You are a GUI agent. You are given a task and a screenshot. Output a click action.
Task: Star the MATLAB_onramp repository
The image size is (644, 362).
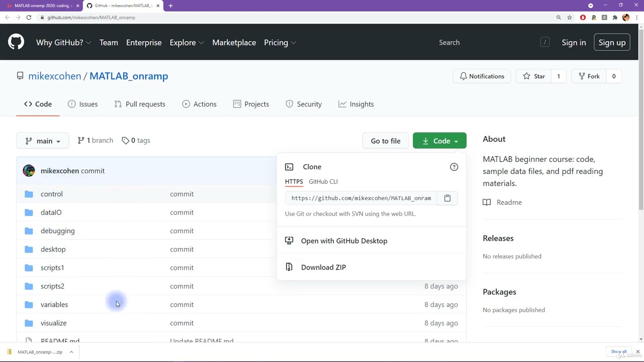[x=534, y=76]
